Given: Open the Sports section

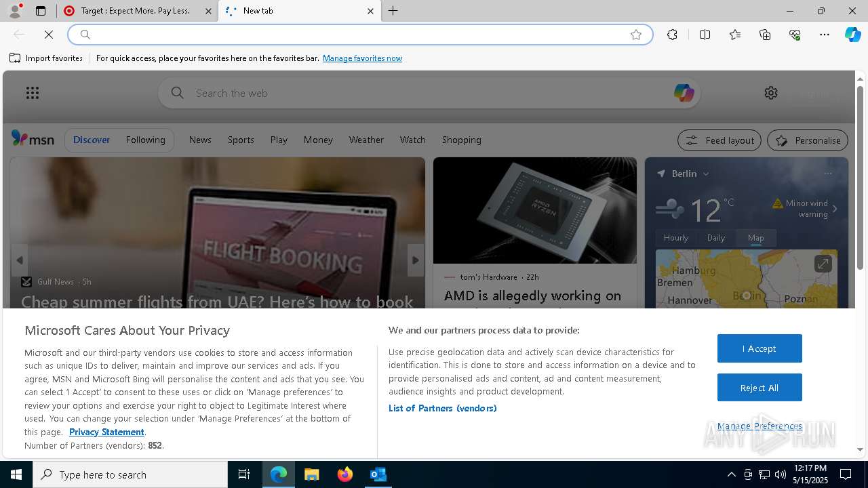Looking at the screenshot, I should (241, 140).
